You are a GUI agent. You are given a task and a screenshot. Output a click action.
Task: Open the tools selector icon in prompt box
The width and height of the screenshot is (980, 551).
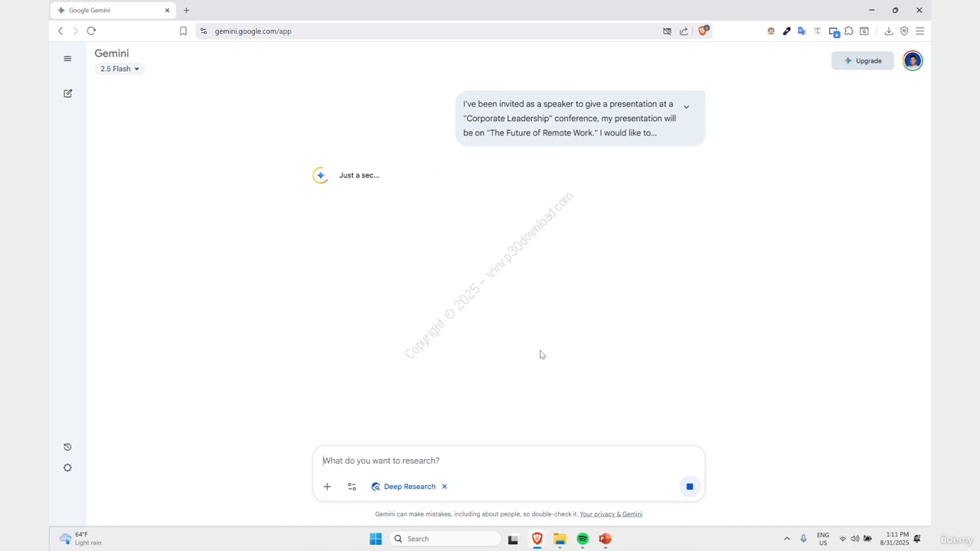tap(352, 487)
